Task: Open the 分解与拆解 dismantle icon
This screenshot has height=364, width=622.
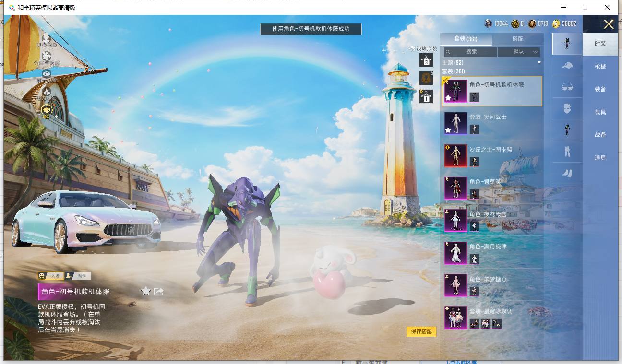Action: pyautogui.click(x=47, y=56)
